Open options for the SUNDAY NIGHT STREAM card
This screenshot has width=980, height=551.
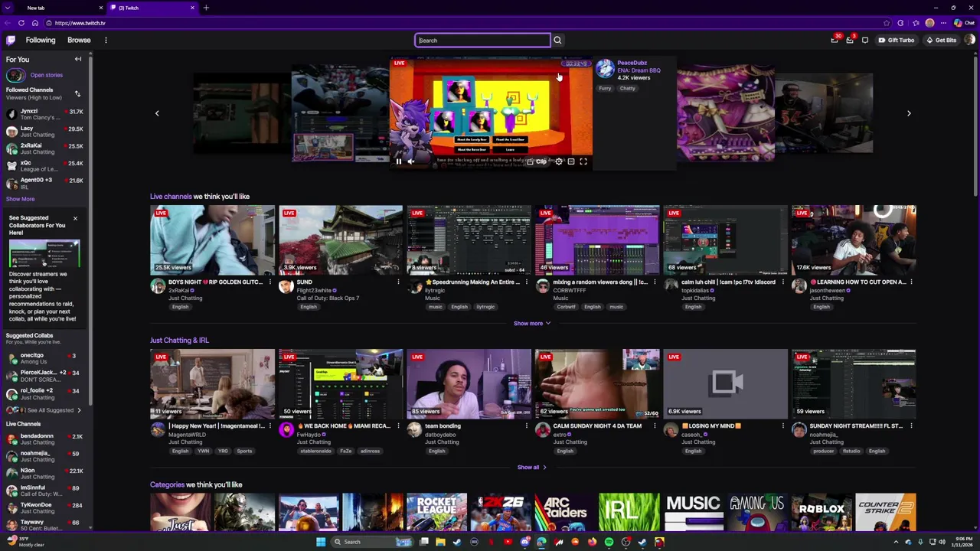pyautogui.click(x=911, y=426)
